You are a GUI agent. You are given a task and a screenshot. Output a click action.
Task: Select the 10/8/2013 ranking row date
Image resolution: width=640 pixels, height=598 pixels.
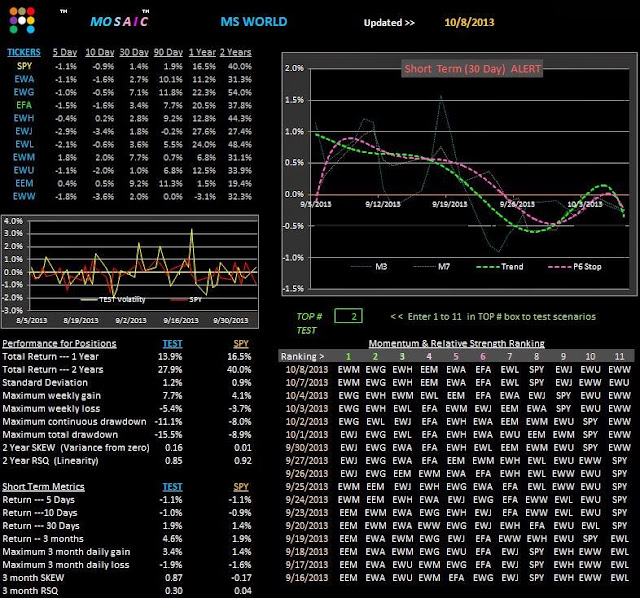[307, 370]
